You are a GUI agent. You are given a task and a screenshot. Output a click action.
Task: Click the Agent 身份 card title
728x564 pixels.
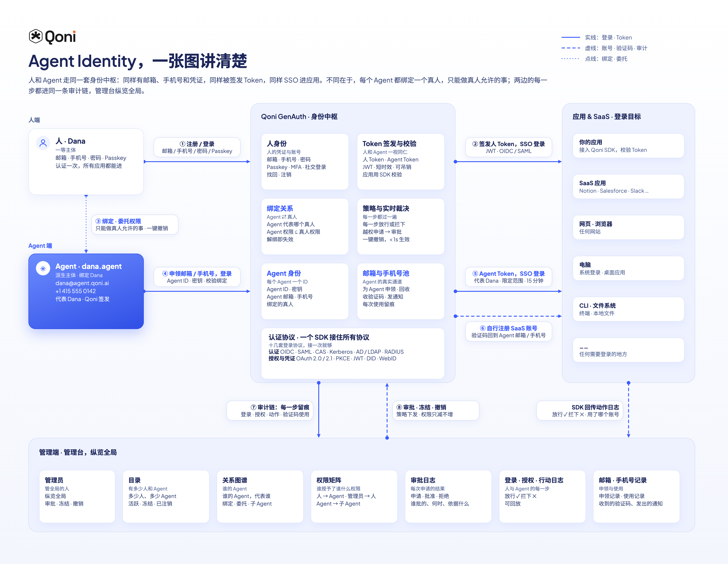tap(284, 274)
